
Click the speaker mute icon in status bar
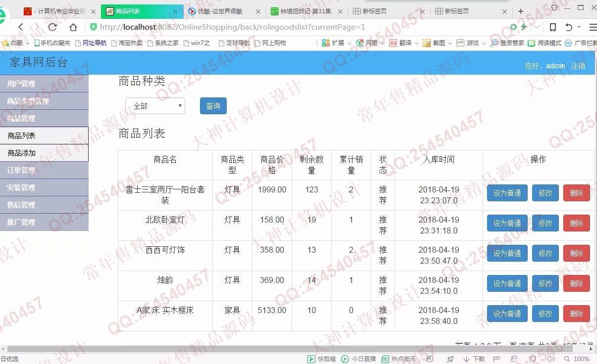point(550,359)
